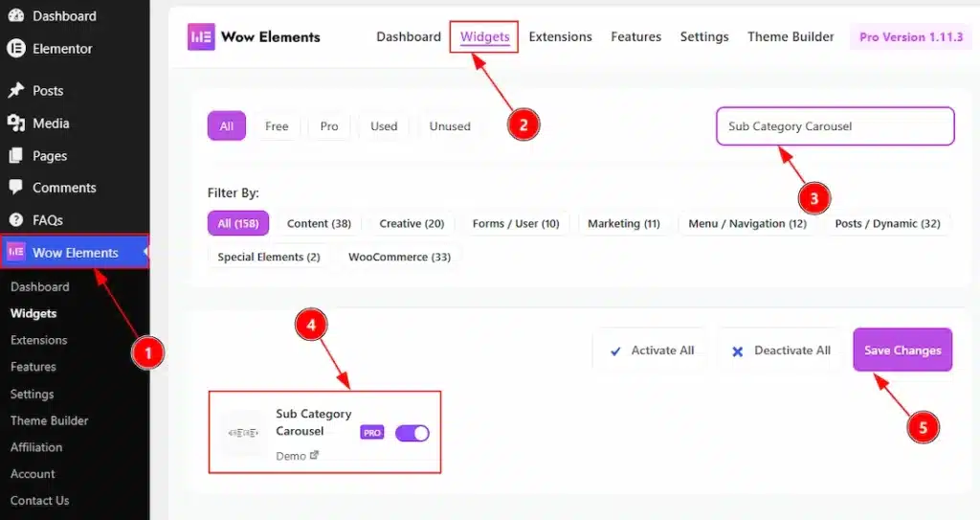
Task: Click the PRO badge on Sub Category Carousel
Action: [372, 433]
